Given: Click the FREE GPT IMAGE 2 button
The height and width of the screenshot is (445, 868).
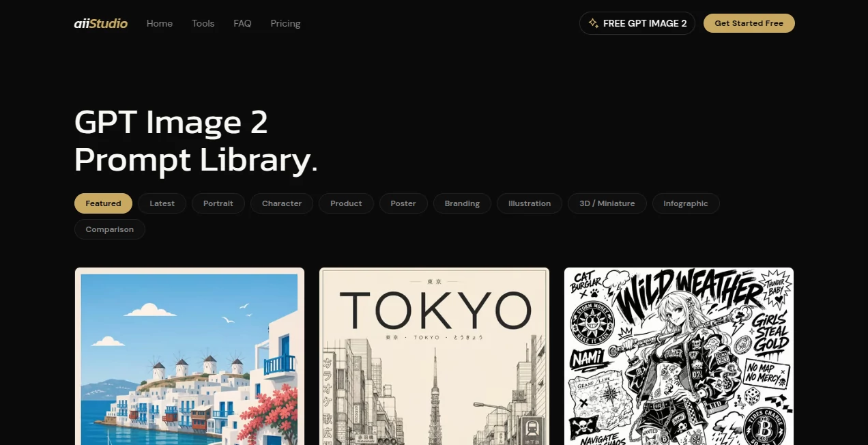Looking at the screenshot, I should 637,23.
